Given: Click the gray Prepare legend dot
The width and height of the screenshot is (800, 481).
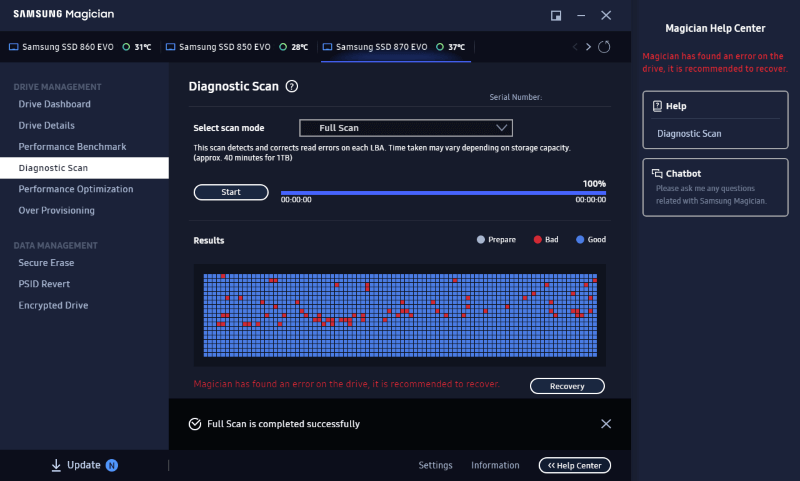Looking at the screenshot, I should [x=481, y=240].
